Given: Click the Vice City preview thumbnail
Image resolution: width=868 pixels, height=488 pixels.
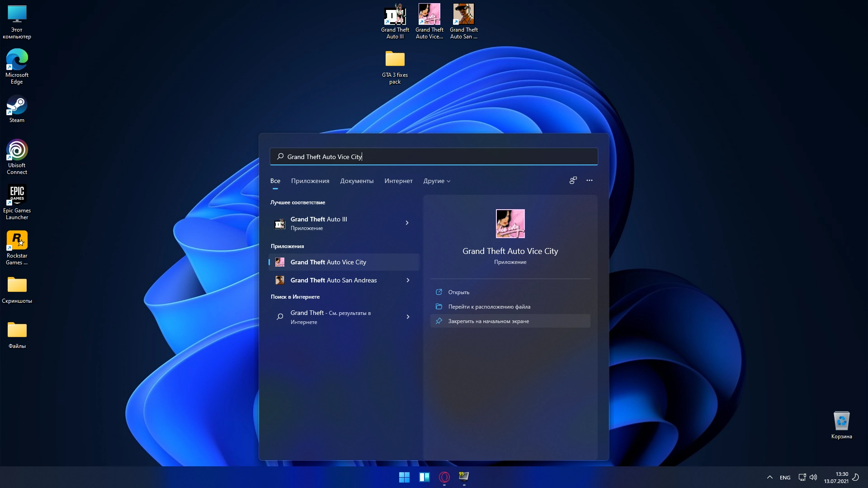Looking at the screenshot, I should tap(510, 223).
